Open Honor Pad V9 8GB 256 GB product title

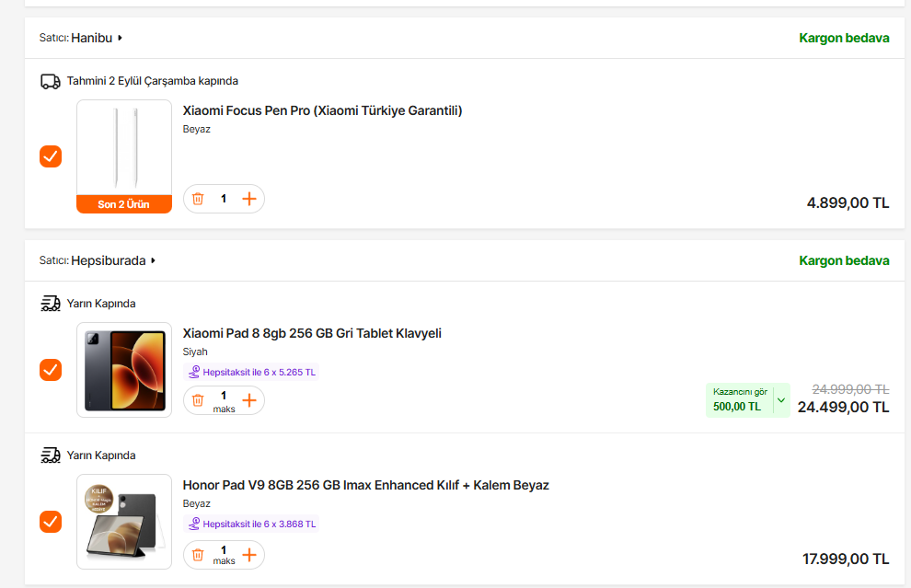point(366,485)
